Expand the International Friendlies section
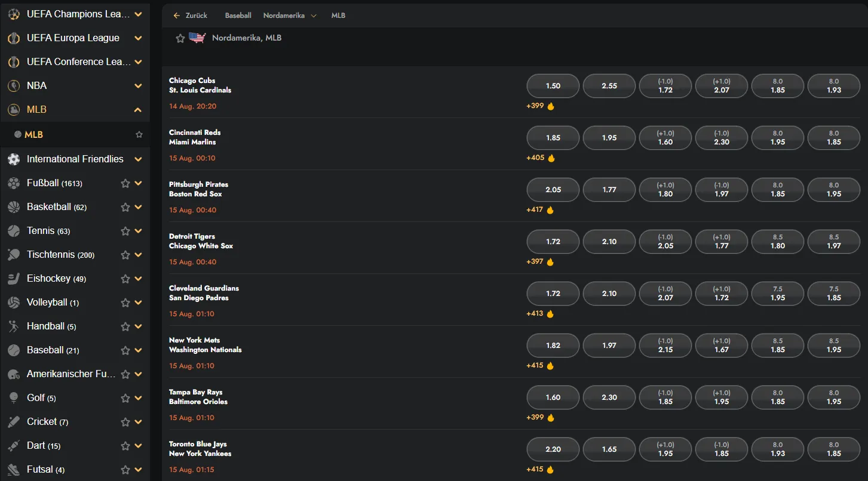The image size is (868, 481). [x=138, y=159]
